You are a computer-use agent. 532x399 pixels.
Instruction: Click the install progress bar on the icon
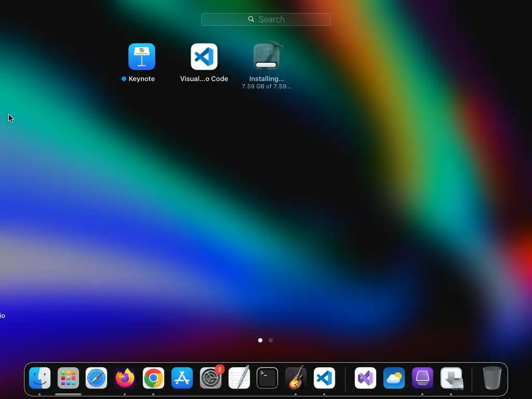click(x=266, y=65)
